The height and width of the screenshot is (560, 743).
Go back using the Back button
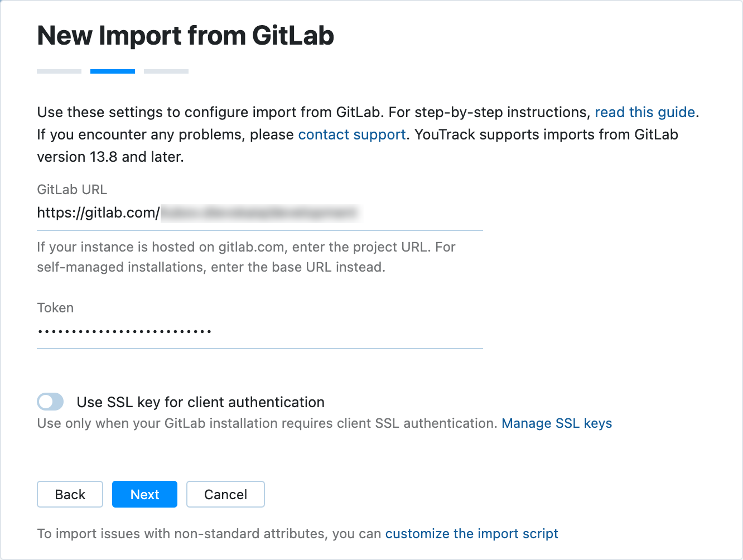tap(70, 494)
